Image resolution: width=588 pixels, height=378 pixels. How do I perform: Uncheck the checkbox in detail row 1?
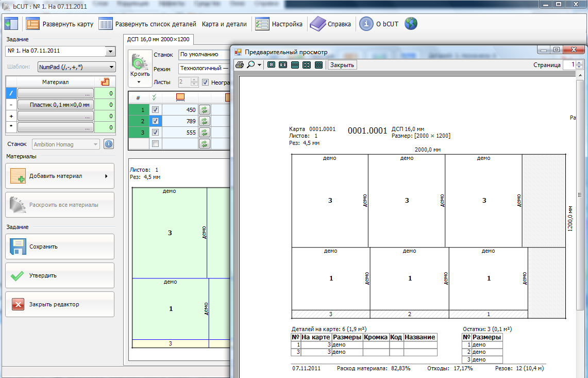(x=155, y=110)
